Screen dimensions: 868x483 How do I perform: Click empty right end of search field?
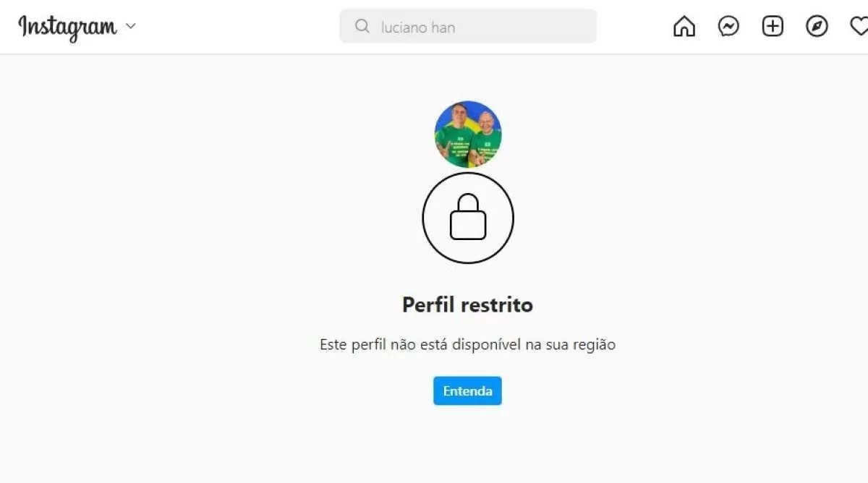point(550,27)
